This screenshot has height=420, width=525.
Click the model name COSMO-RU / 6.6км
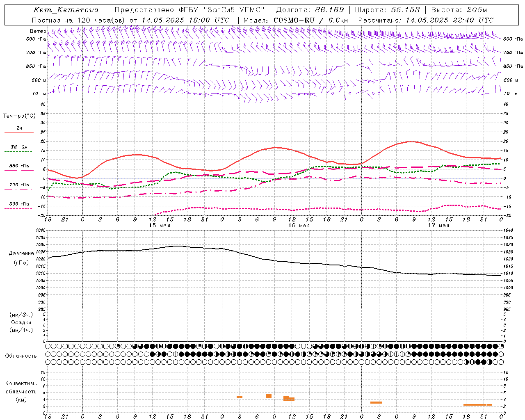click(x=311, y=20)
